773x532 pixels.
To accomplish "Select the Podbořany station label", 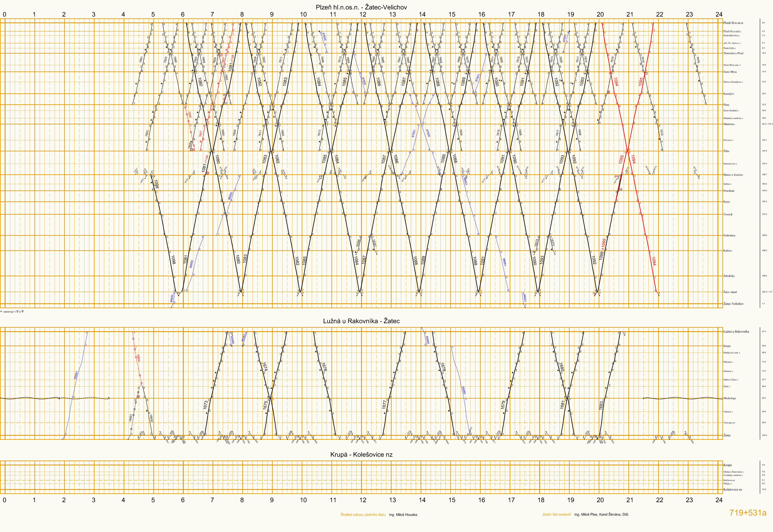I will coord(729,235).
